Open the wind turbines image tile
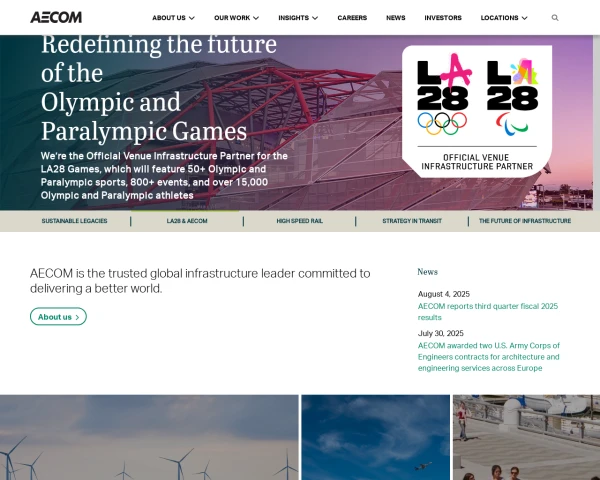This screenshot has width=600, height=480. coord(149,438)
